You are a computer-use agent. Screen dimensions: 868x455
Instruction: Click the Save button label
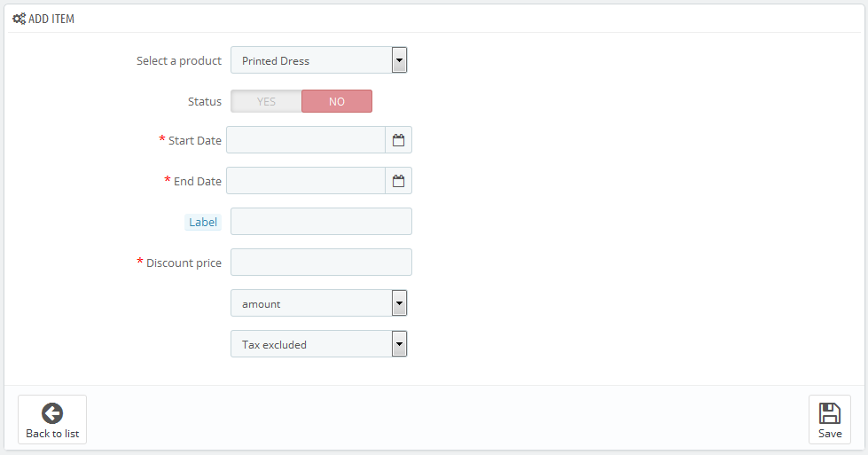(x=830, y=434)
